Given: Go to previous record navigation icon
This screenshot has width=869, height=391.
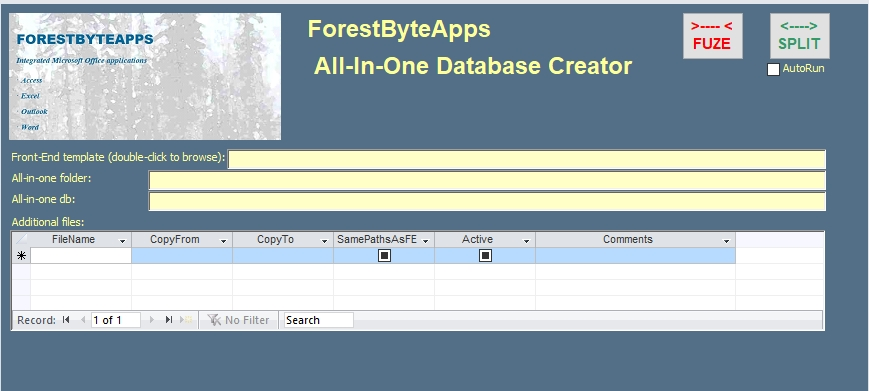Looking at the screenshot, I should [x=83, y=320].
